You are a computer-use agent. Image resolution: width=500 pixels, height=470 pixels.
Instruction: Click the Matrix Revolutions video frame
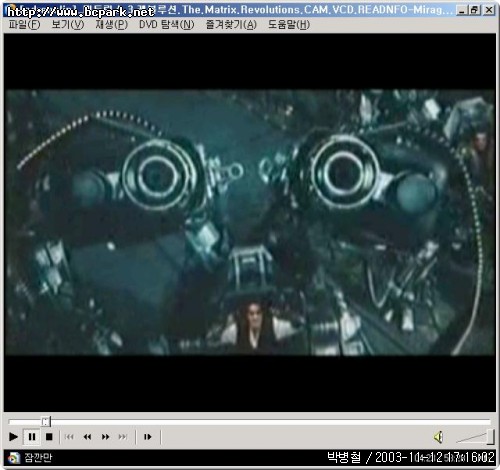coord(250,222)
